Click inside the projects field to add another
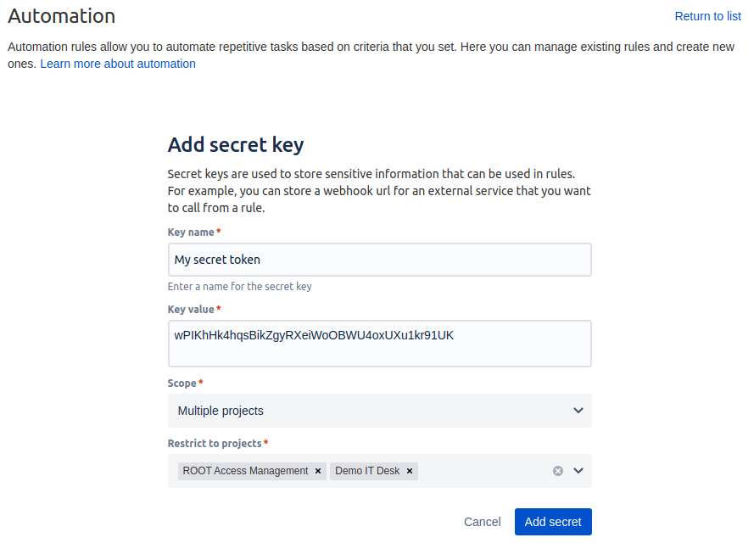Image resolution: width=754 pixels, height=560 pixels. (x=483, y=470)
